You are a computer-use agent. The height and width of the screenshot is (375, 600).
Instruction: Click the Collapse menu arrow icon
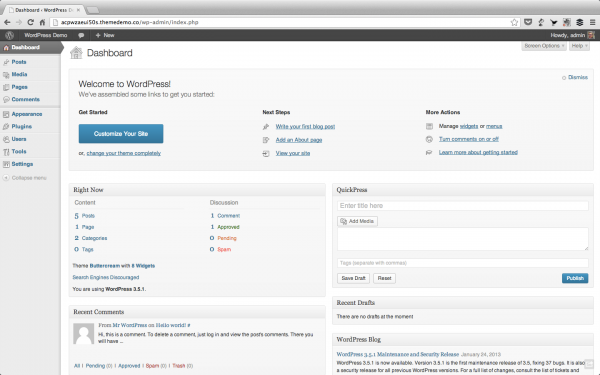tap(6, 178)
